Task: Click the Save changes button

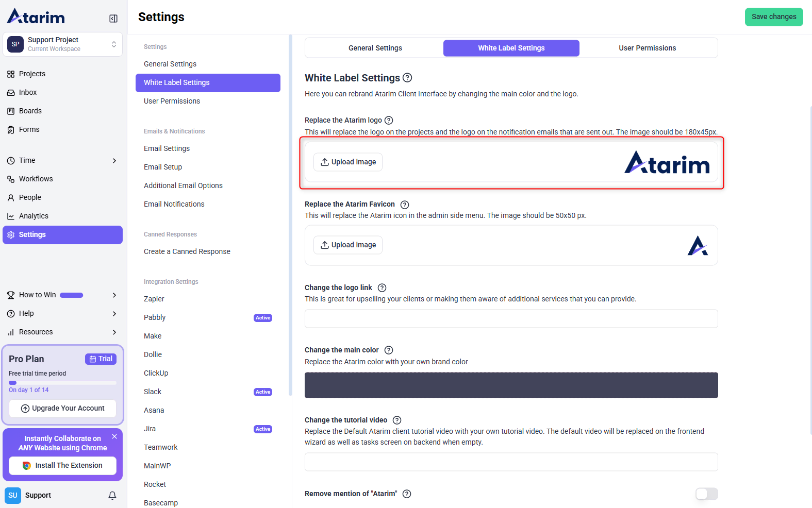Action: [773, 17]
